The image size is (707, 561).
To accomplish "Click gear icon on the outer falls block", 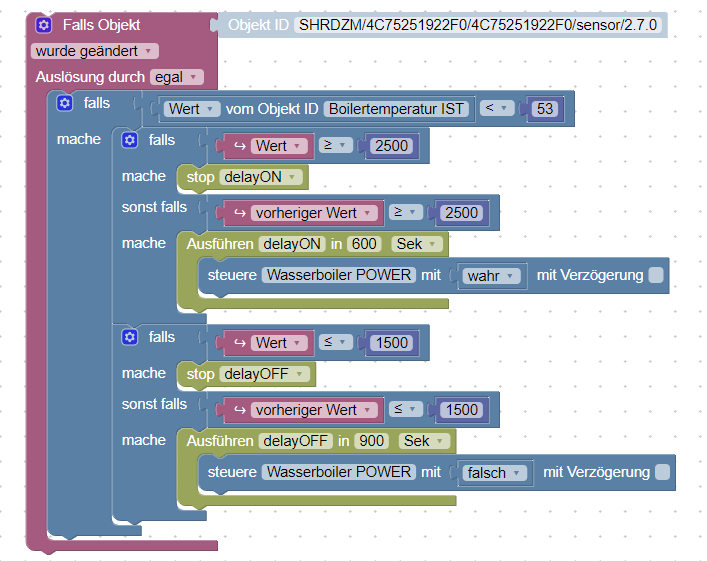I will click(x=65, y=103).
